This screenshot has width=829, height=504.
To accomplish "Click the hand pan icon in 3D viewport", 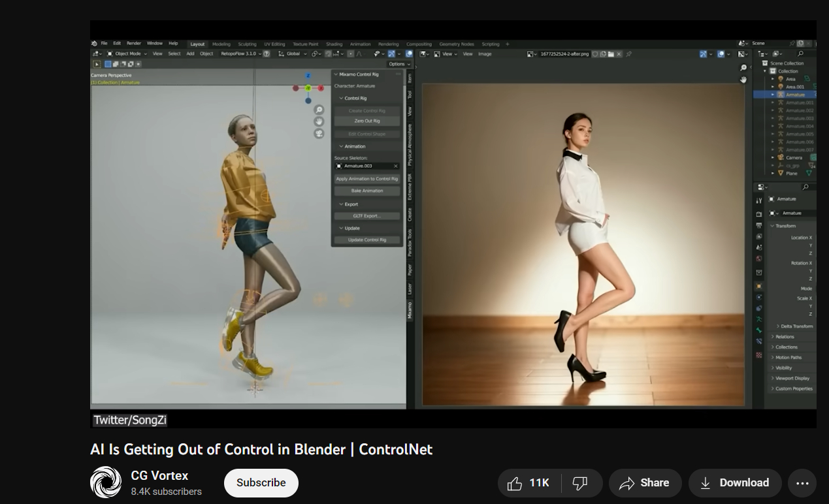I will coord(319,121).
